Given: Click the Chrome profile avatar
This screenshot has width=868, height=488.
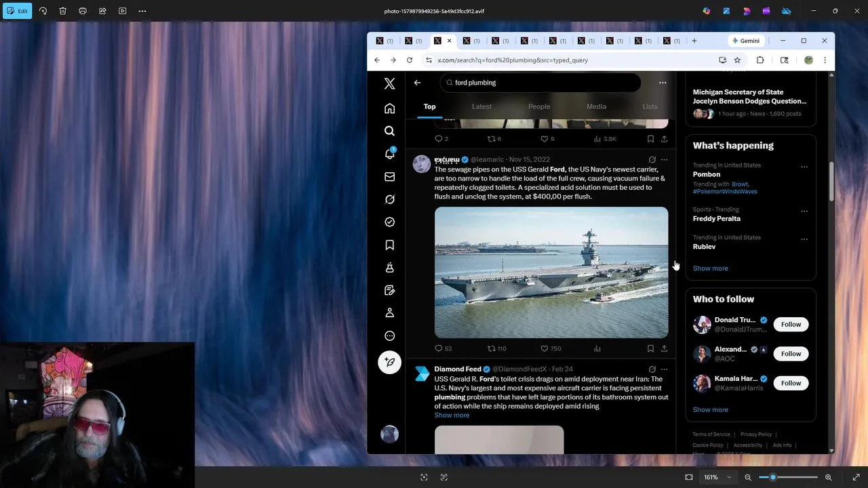Looking at the screenshot, I should (808, 60).
